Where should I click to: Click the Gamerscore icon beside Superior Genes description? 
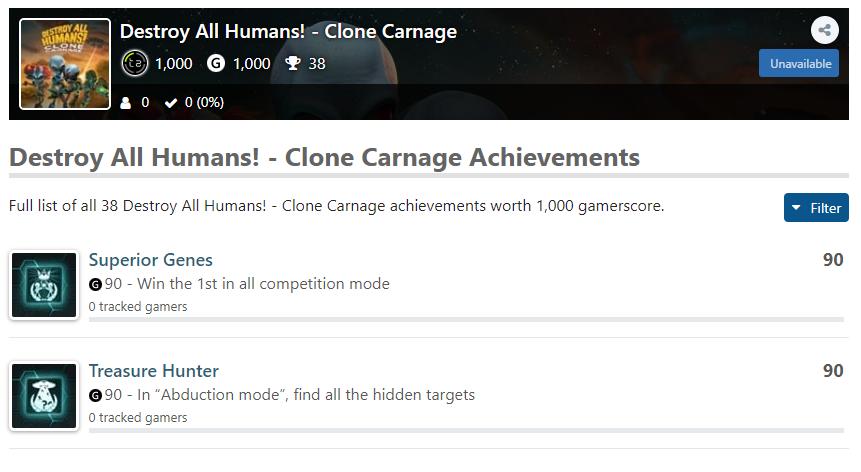click(95, 284)
